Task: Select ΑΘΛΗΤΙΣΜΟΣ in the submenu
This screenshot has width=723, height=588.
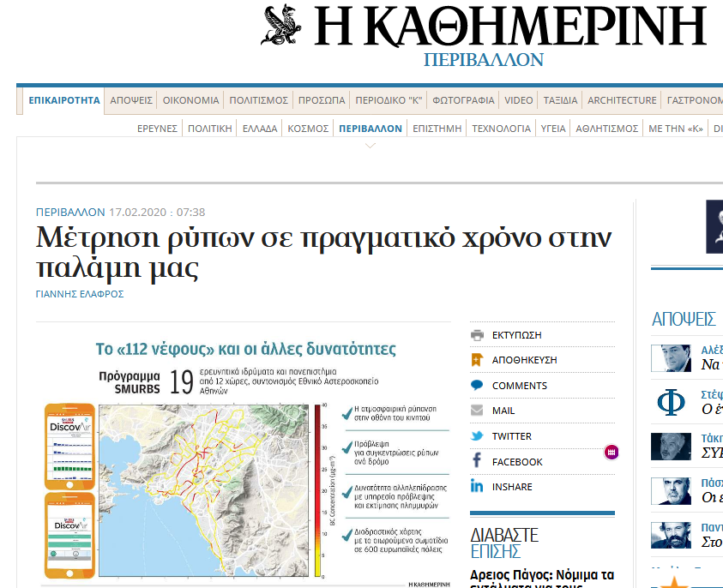Action: [x=606, y=129]
